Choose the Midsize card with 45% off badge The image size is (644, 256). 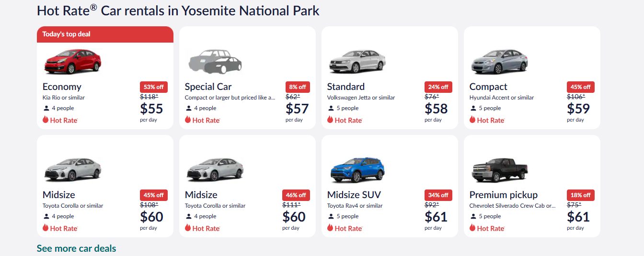(x=105, y=186)
